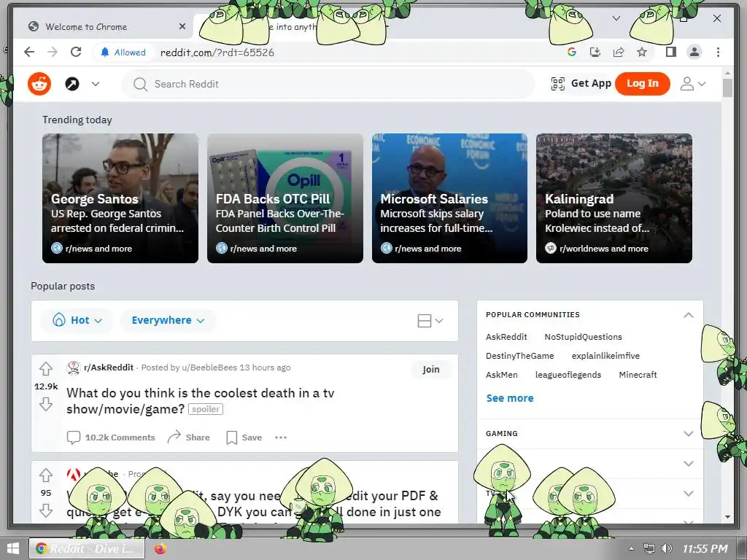The image size is (747, 560).
Task: Open the AskMen community link
Action: (x=502, y=375)
